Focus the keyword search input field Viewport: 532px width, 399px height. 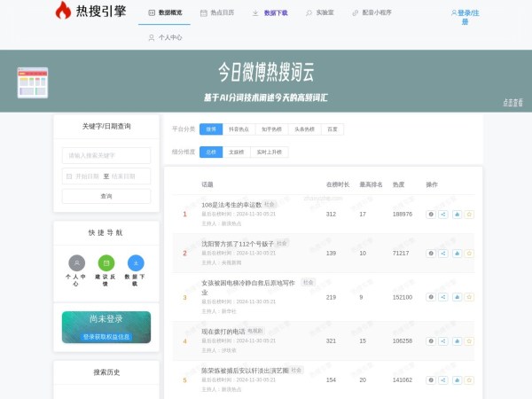tap(106, 155)
